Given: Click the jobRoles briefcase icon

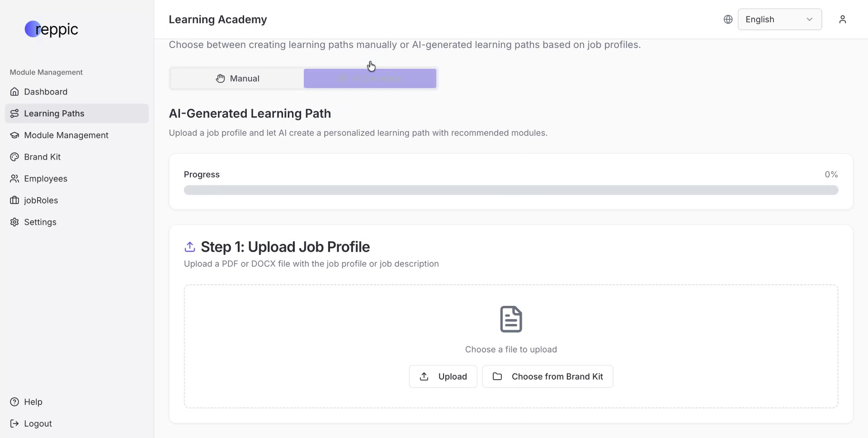Looking at the screenshot, I should pyautogui.click(x=14, y=200).
